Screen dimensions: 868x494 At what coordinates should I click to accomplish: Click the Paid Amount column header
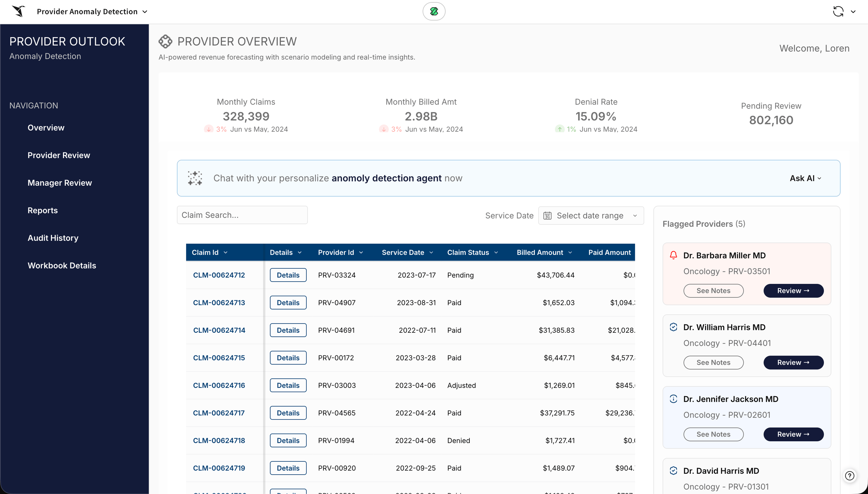609,252
